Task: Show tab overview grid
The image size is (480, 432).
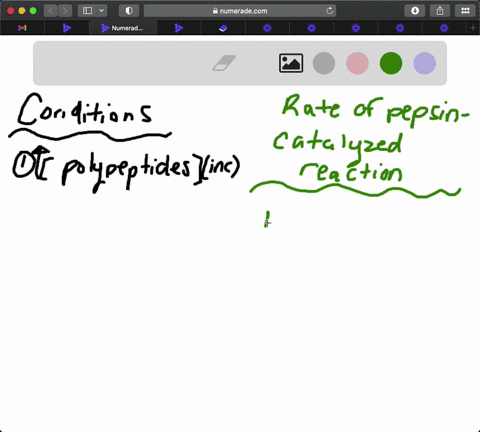Action: (465, 11)
